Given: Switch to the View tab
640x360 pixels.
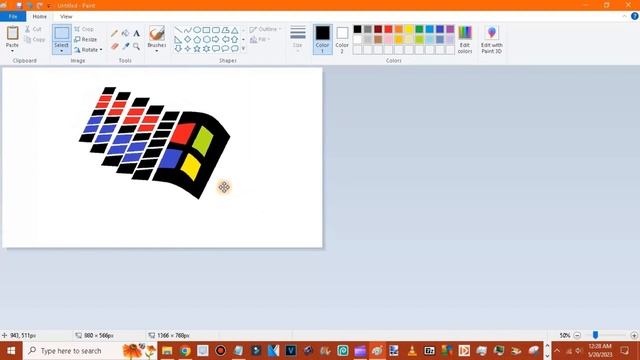Looking at the screenshot, I should coord(66,16).
